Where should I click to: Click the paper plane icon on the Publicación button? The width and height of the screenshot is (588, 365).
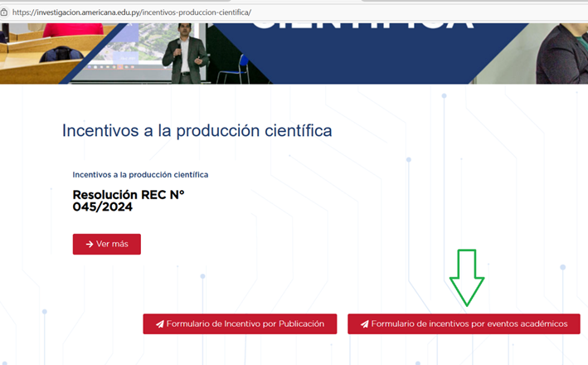click(158, 324)
